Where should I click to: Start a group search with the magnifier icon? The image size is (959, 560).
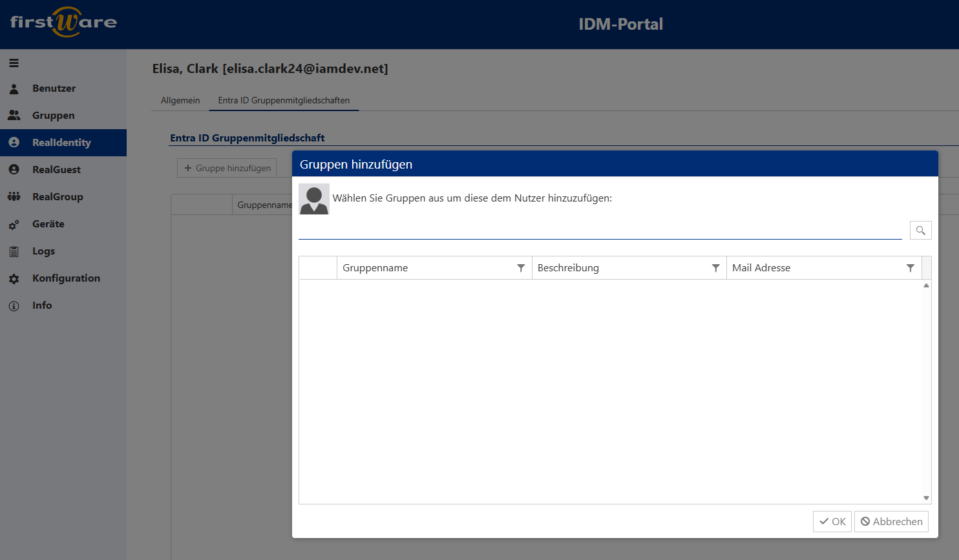coord(920,229)
